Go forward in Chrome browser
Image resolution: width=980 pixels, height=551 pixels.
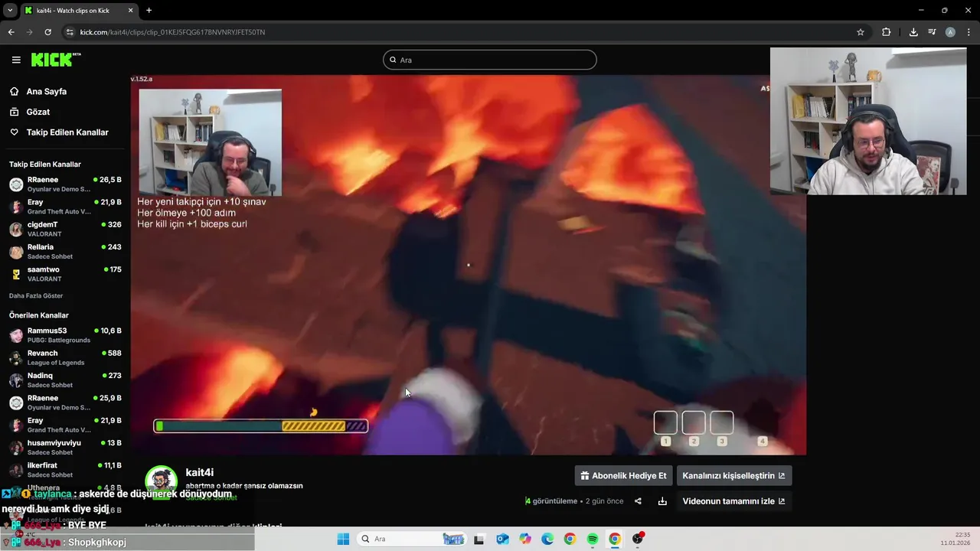[x=29, y=32]
